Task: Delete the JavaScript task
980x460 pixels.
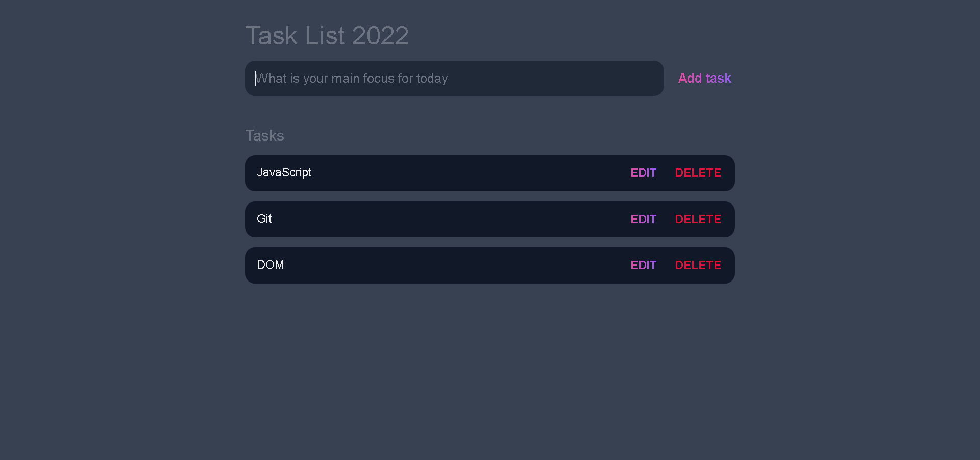Action: [x=698, y=173]
